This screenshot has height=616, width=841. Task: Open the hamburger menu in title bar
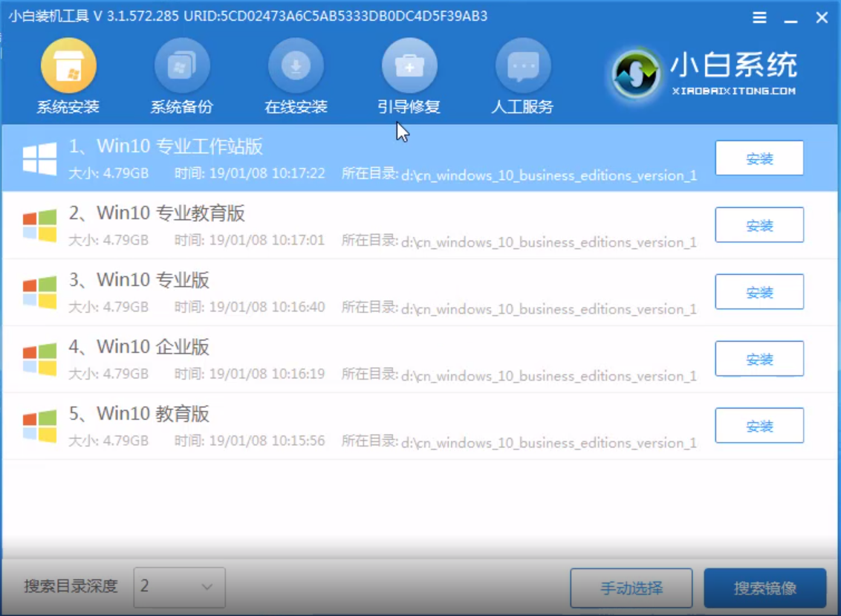(x=759, y=17)
